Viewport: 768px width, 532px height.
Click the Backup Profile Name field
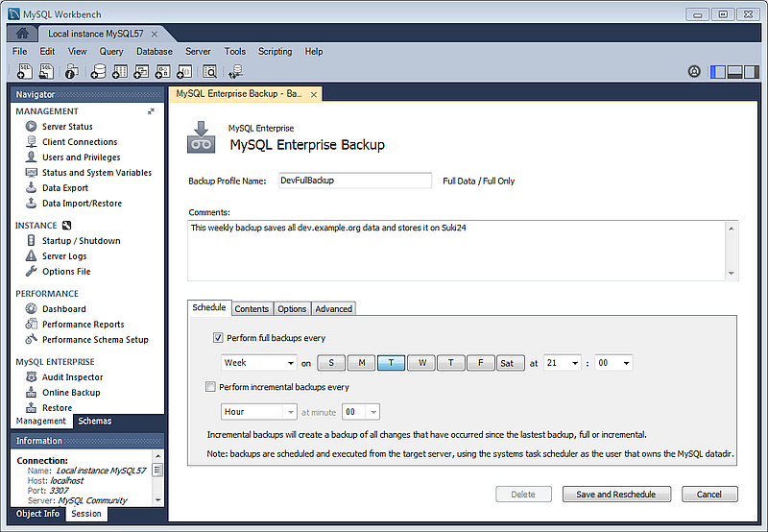pos(355,181)
